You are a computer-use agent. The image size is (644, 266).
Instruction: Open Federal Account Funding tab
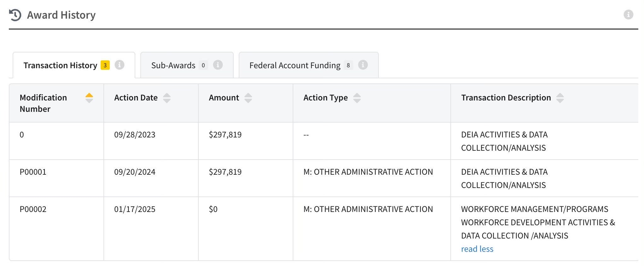click(308, 65)
